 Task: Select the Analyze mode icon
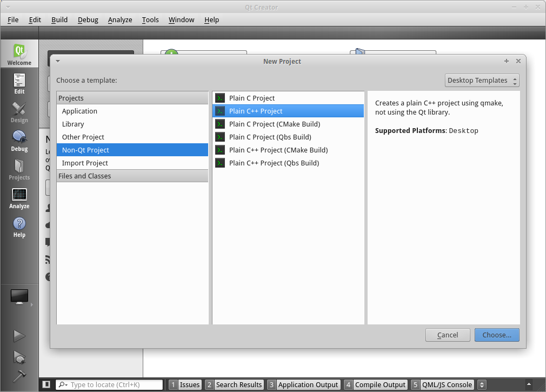[19, 198]
